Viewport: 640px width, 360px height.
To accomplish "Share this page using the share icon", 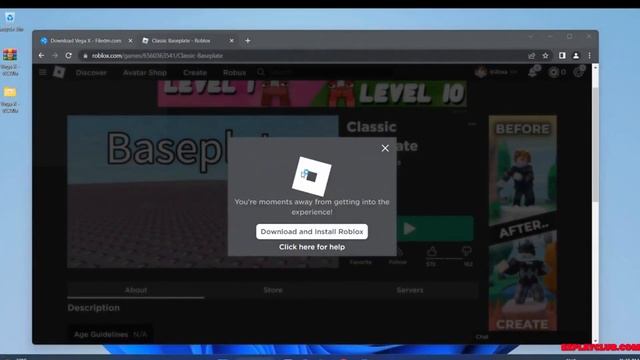I will pos(531,56).
